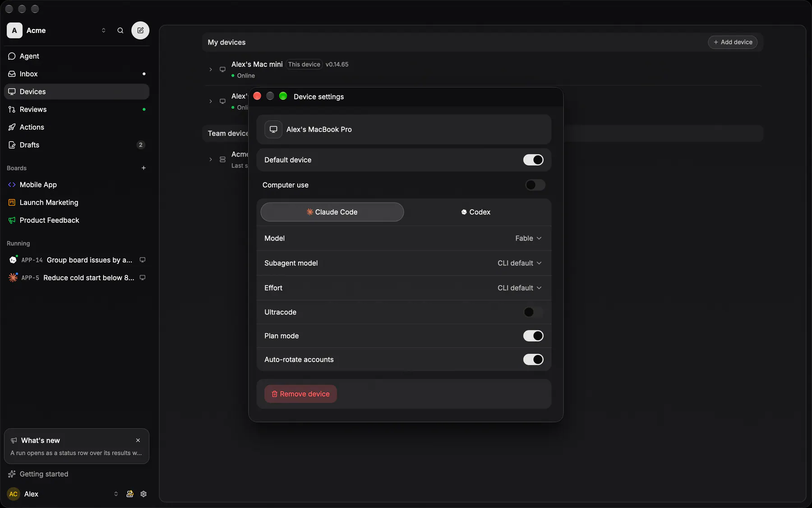The image size is (812, 508).
Task: Open the Alex account menu chevron
Action: 116,494
